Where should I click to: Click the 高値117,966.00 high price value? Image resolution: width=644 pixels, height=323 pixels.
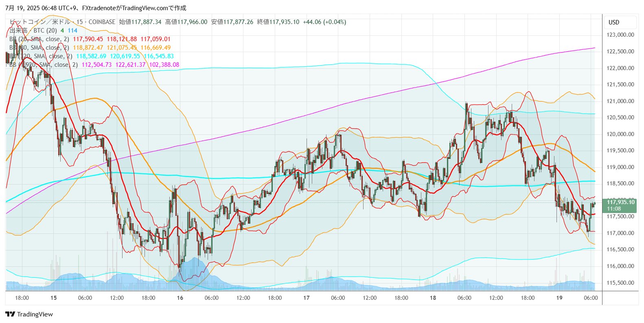click(186, 22)
